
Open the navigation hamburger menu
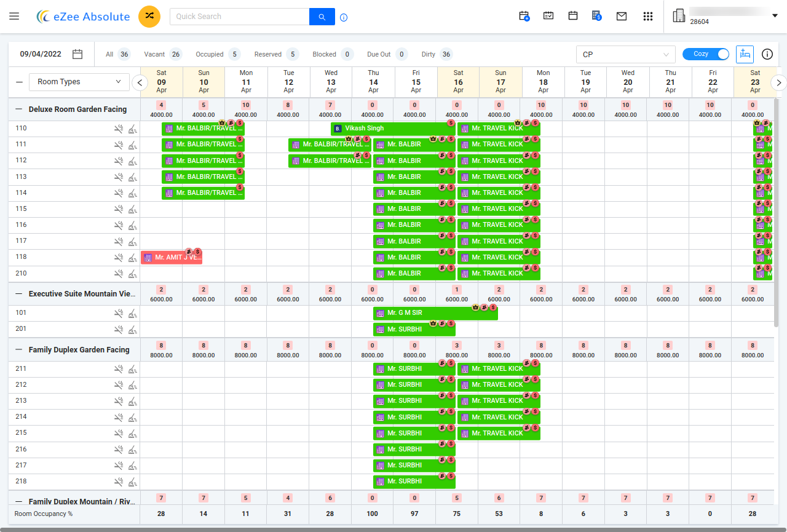14,16
